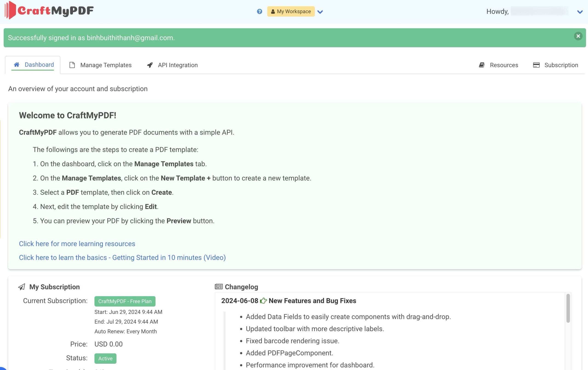Click the overview of account description text

coord(78,89)
